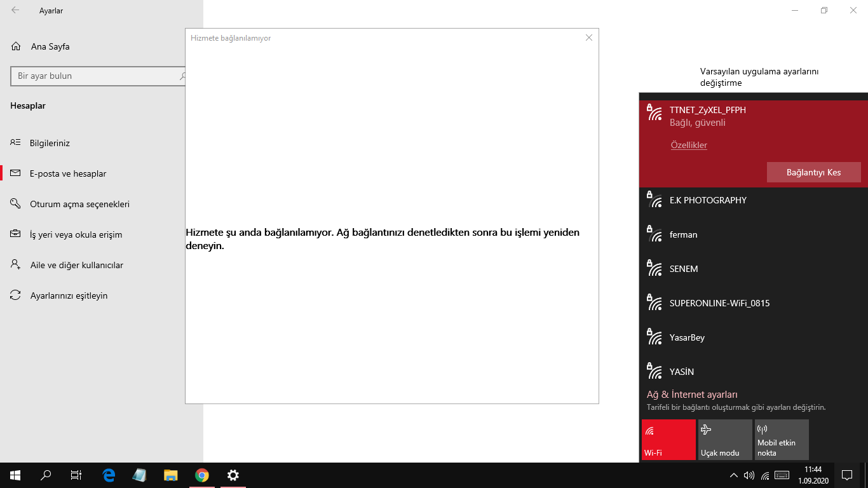Open the volume speaker tray icon
The image size is (868, 488).
pos(749,475)
